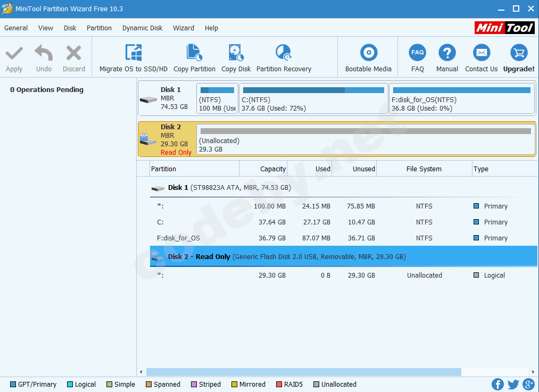Screen dimensions: 539x392
Task: Select the F:disk_for_OS block in disk map
Action: 461,99
